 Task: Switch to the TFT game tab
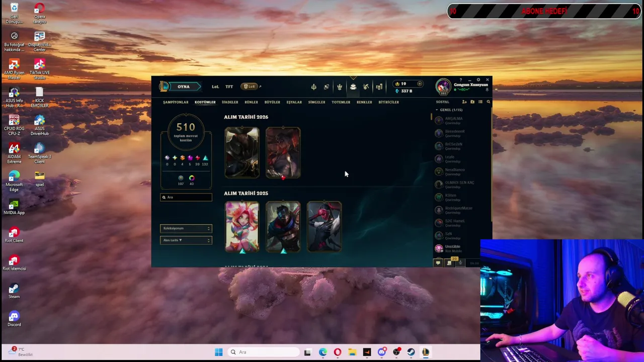(229, 86)
